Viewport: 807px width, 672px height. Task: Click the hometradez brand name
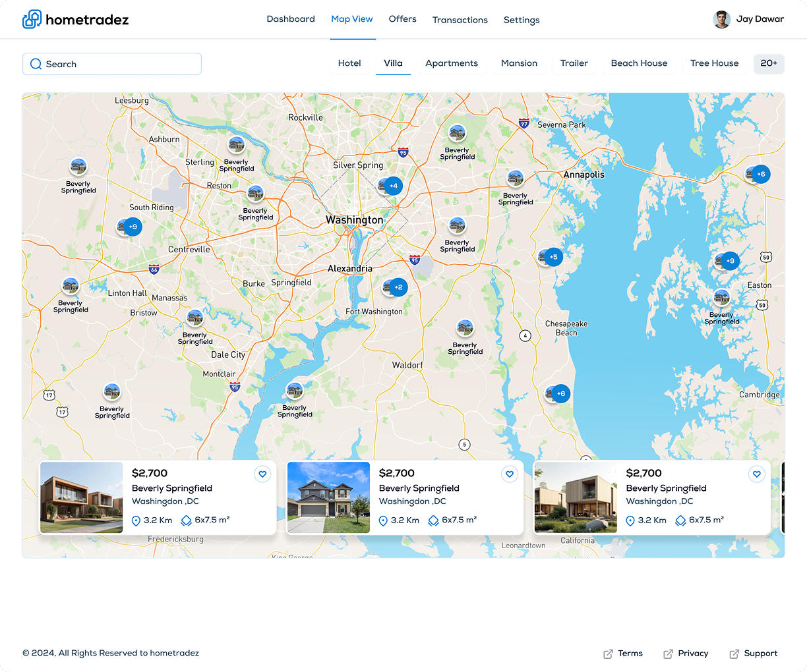click(87, 20)
